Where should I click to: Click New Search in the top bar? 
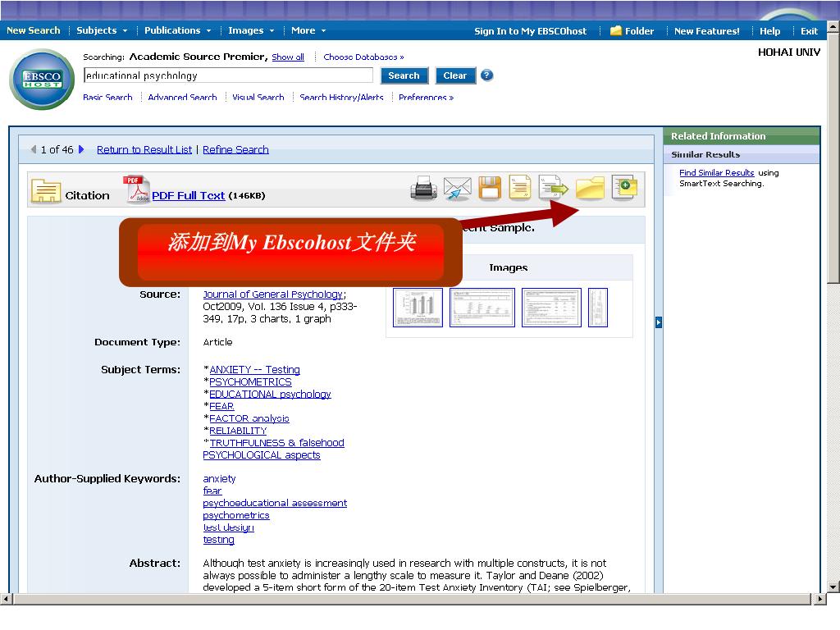pos(33,30)
